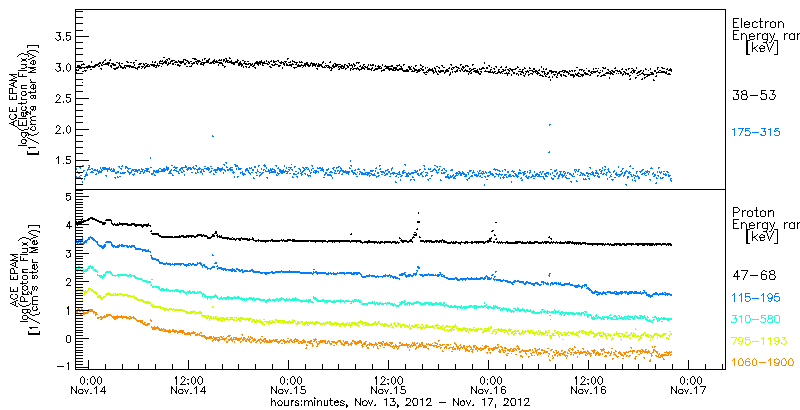800x410 pixels.
Task: Click the '12:00 Nov.14' time axis label
Action: [x=189, y=385]
